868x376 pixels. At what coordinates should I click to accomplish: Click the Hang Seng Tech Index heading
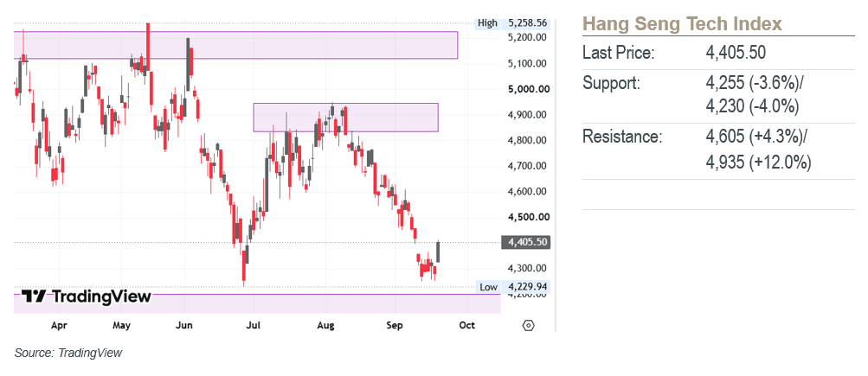[x=682, y=24]
